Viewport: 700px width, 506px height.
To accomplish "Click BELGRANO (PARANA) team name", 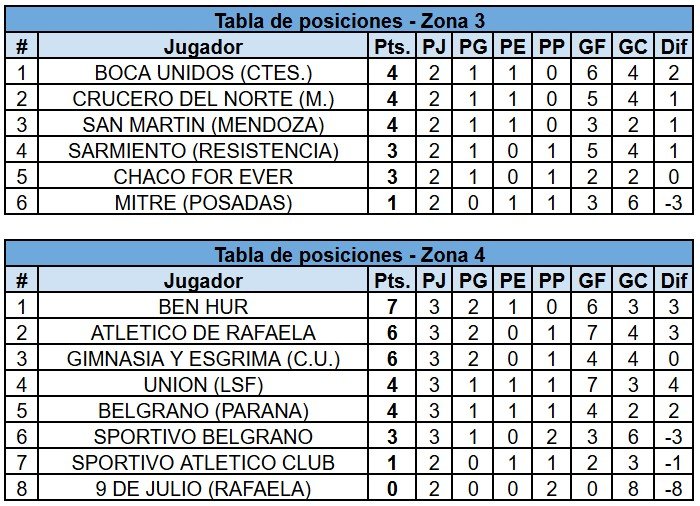I will pos(204,410).
